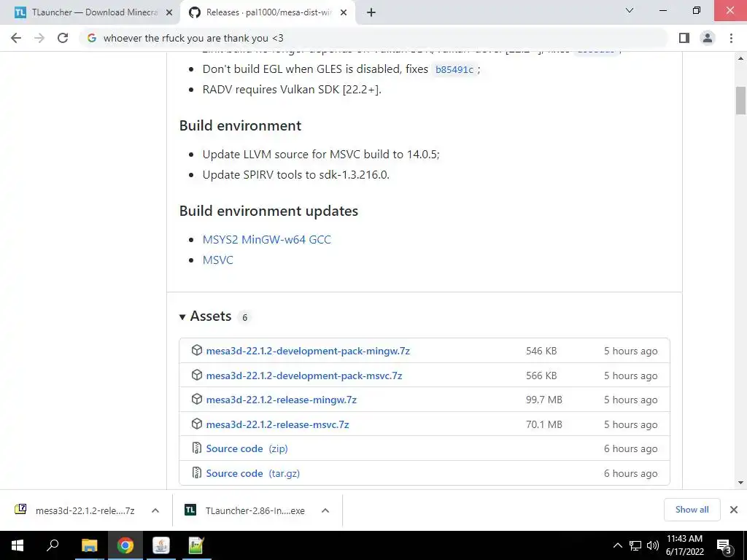The height and width of the screenshot is (560, 747).
Task: Go back to the previous page
Action: point(16,38)
